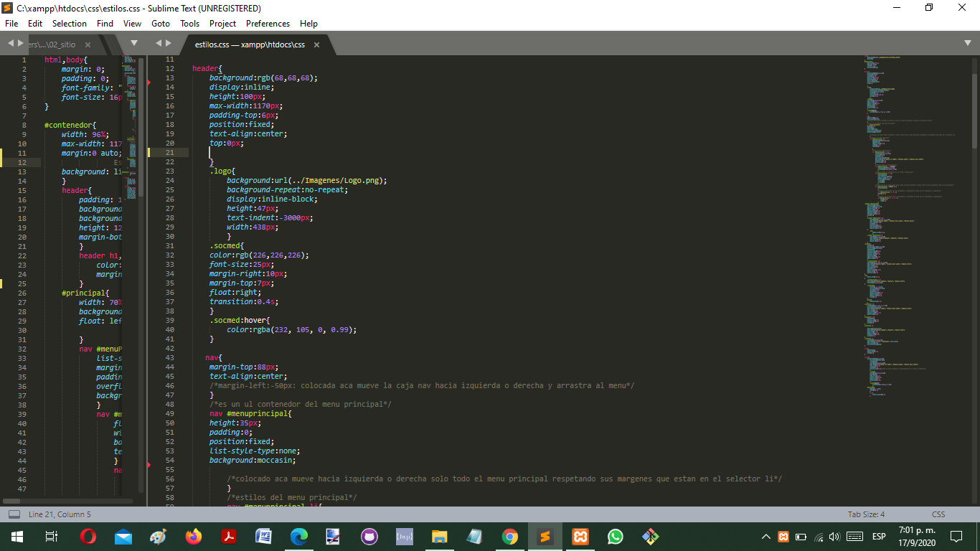Open the notification center icon
Viewport: 980px width, 551px height.
click(956, 537)
